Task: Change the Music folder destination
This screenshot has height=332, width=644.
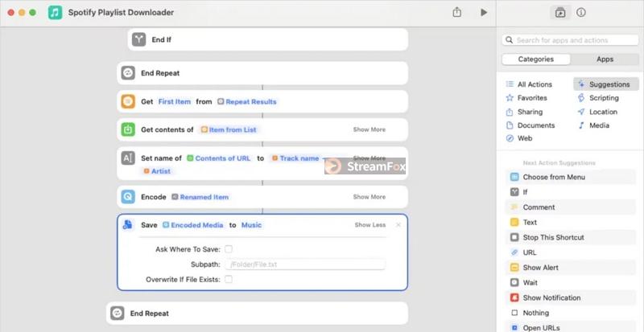Action: pyautogui.click(x=251, y=225)
